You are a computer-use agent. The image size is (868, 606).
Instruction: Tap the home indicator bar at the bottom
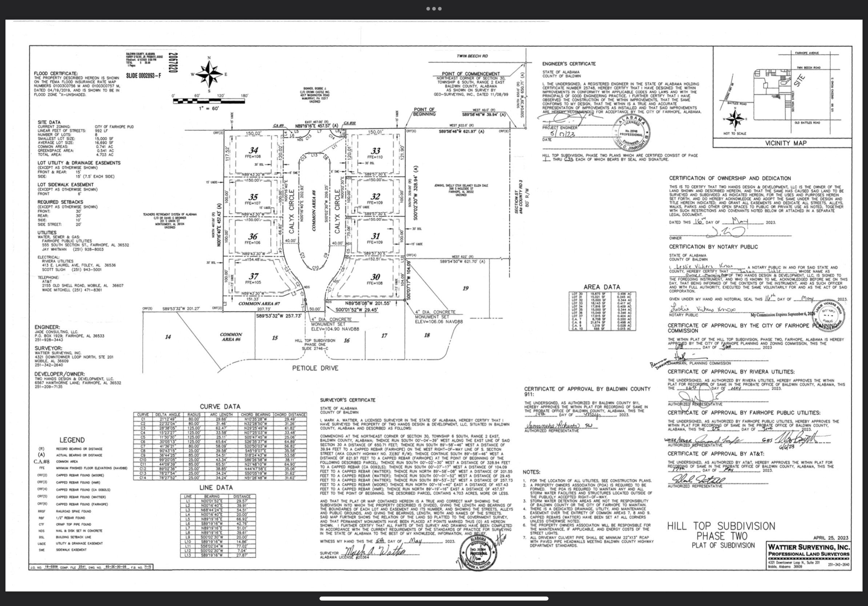pos(434,598)
